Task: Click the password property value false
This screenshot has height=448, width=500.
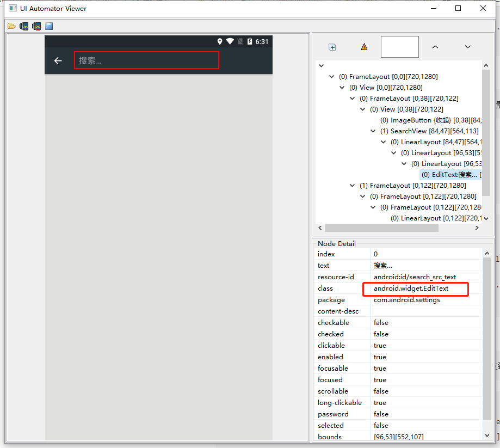Action: (x=381, y=414)
